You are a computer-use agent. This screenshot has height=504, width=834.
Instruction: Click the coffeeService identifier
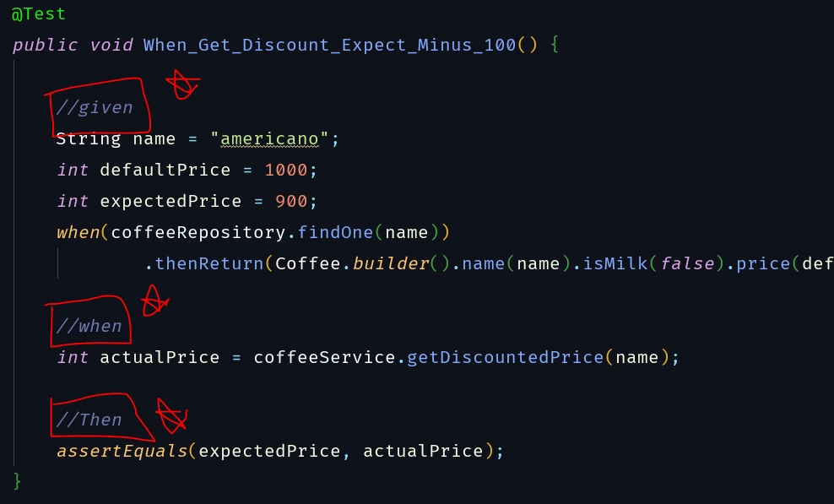coord(324,358)
